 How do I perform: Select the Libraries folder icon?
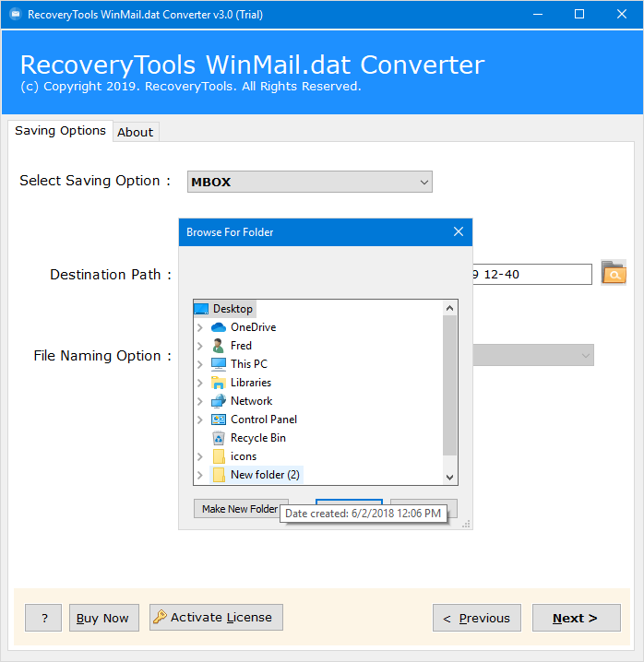coord(219,383)
